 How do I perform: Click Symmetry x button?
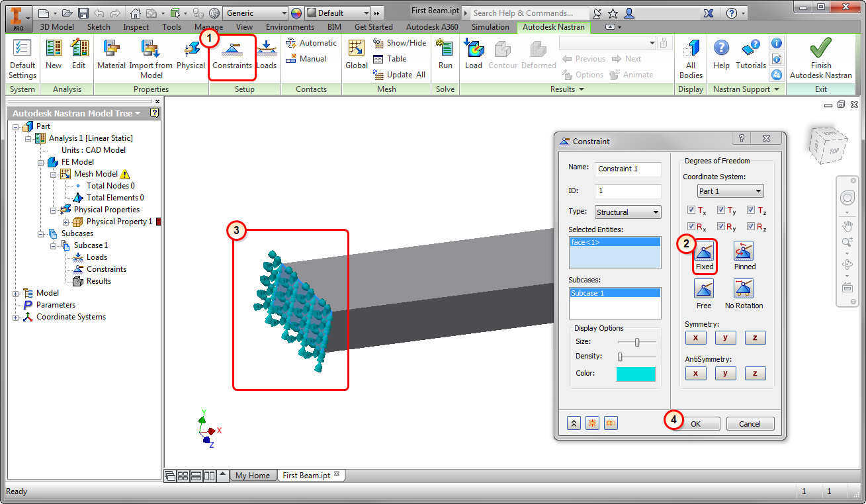[695, 337]
